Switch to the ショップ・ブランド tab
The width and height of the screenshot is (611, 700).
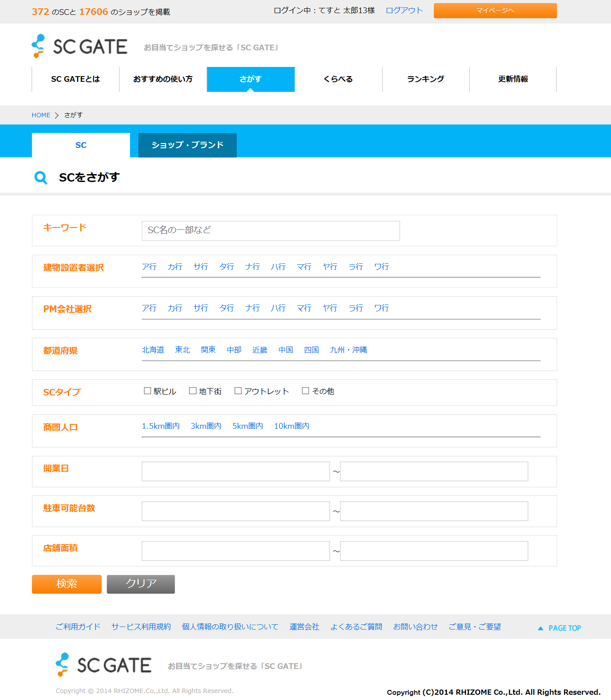click(x=187, y=145)
